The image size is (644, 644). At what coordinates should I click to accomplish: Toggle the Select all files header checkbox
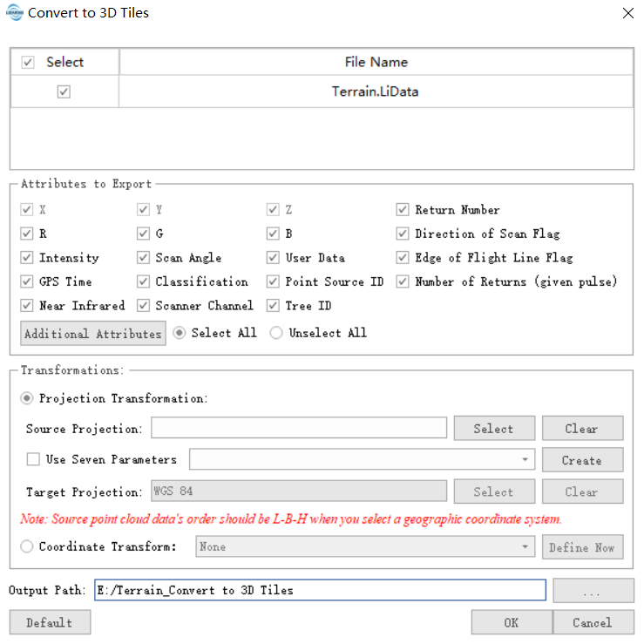[28, 62]
